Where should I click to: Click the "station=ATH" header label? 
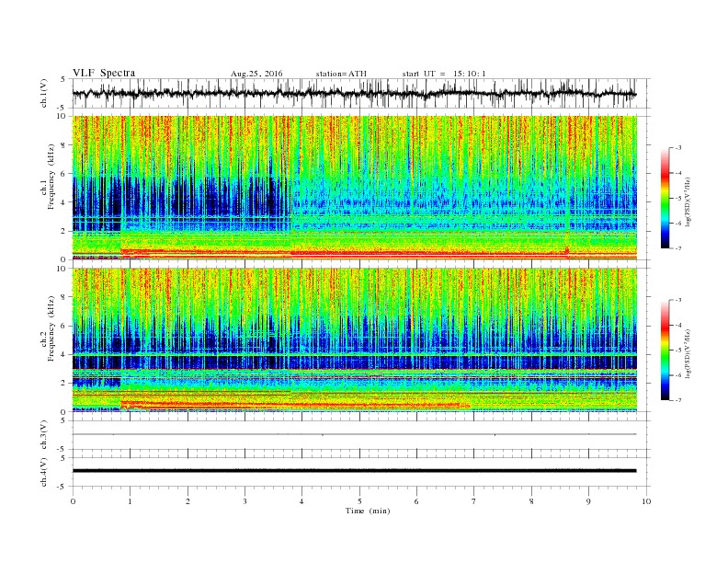click(341, 74)
